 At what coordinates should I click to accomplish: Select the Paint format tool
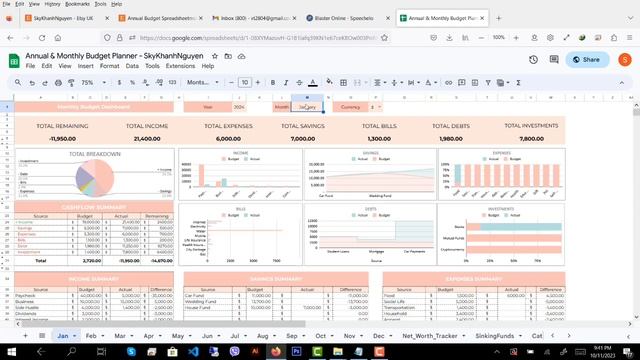coord(71,83)
